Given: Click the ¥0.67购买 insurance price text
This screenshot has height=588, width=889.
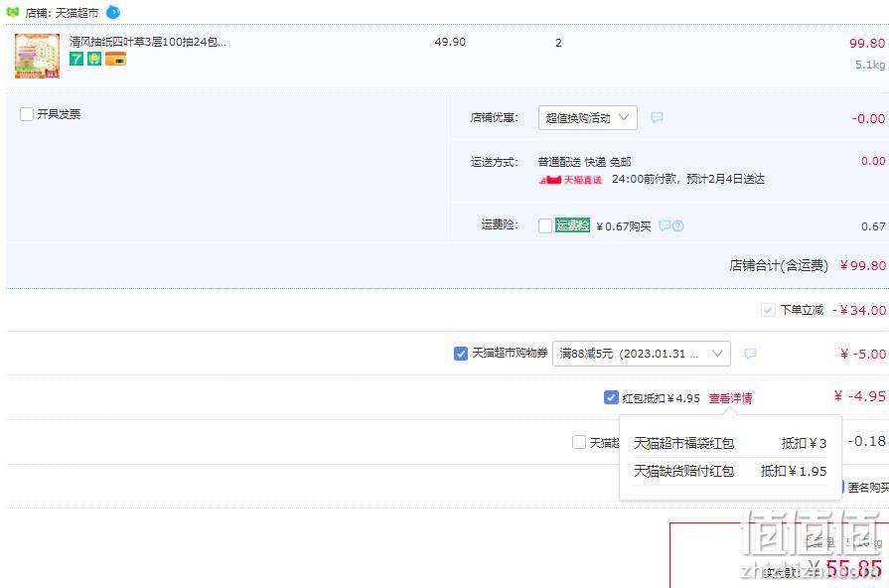Looking at the screenshot, I should [624, 226].
